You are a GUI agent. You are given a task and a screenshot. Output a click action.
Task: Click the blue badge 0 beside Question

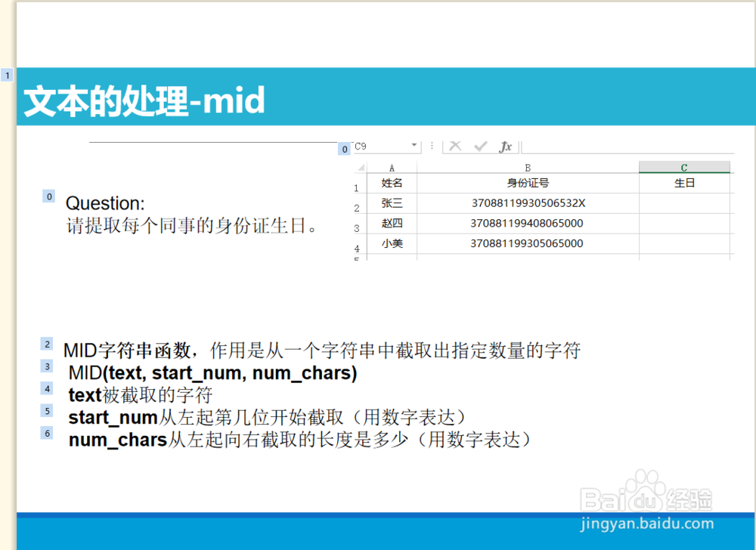pos(48,196)
